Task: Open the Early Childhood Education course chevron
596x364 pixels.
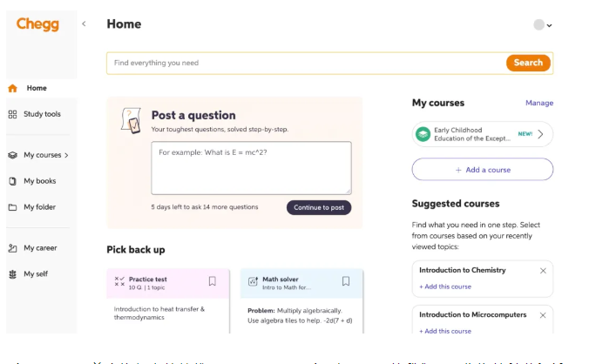Action: point(540,134)
